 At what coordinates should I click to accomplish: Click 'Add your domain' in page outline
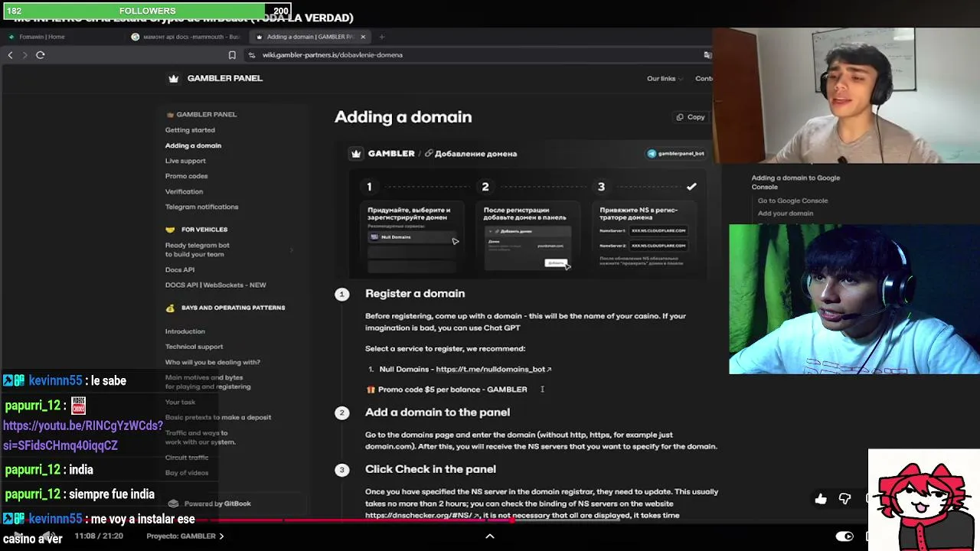click(786, 214)
